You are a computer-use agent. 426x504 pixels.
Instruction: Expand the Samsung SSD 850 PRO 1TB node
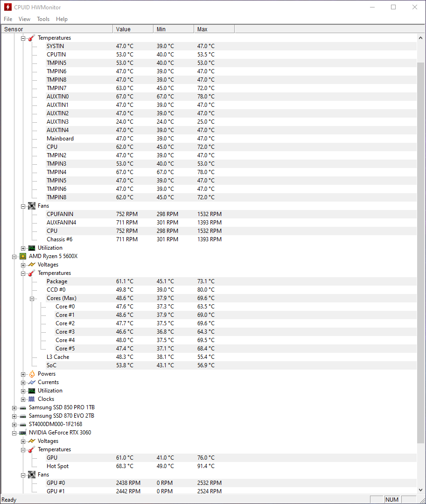(14, 408)
